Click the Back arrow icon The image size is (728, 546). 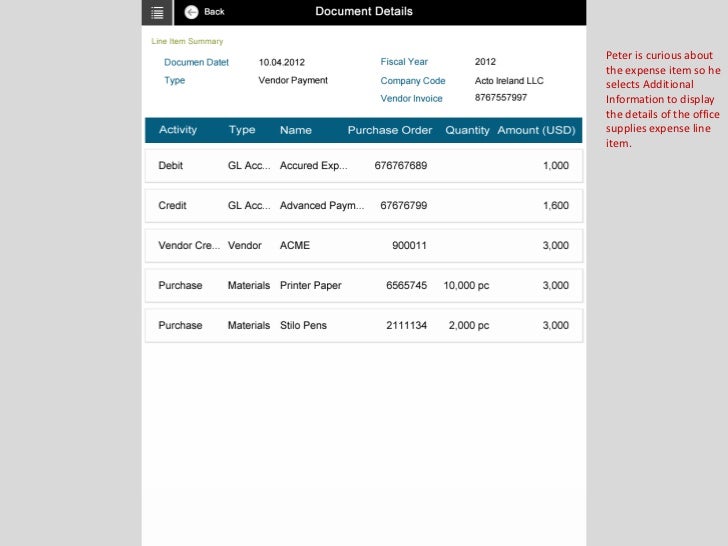(x=191, y=12)
